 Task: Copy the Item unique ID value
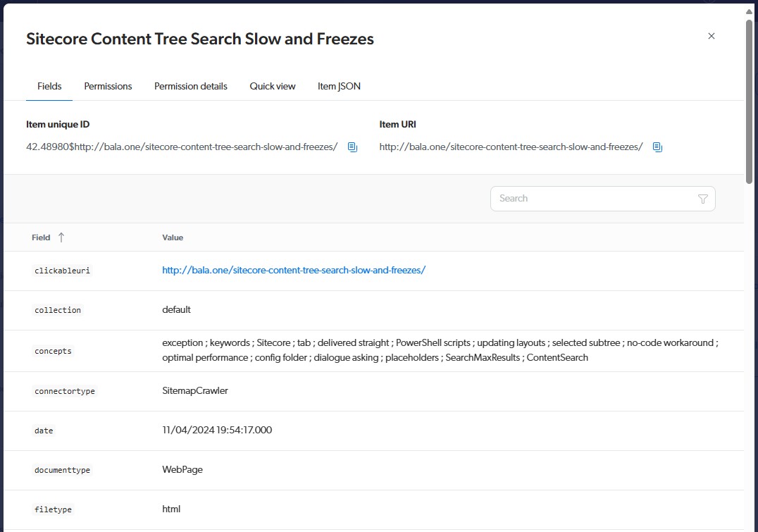352,147
